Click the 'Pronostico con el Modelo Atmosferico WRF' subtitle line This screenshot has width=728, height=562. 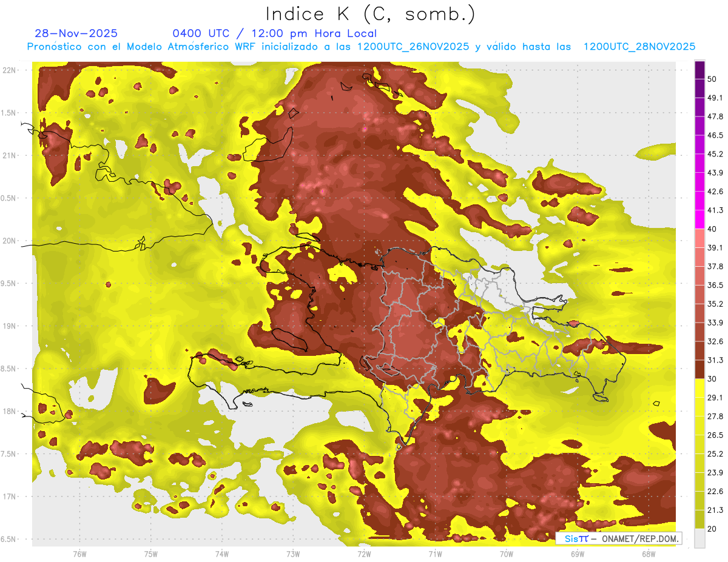(x=361, y=47)
